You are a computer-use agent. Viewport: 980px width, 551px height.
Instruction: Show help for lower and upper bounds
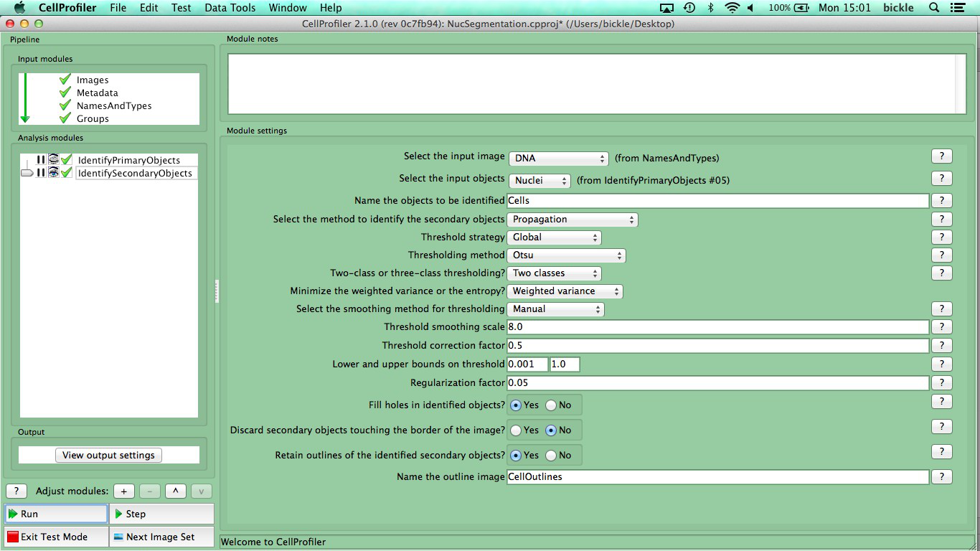(941, 364)
